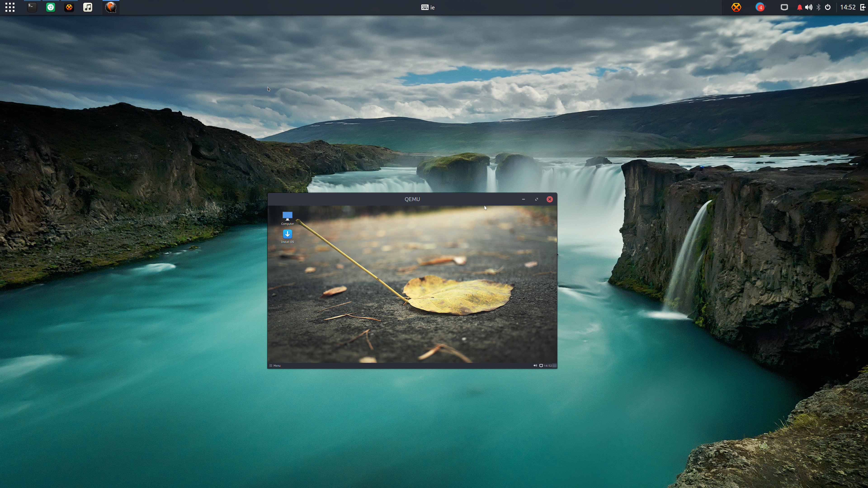This screenshot has height=488, width=868.
Task: Open the orange hexagon app in panel launcher
Action: pos(69,7)
